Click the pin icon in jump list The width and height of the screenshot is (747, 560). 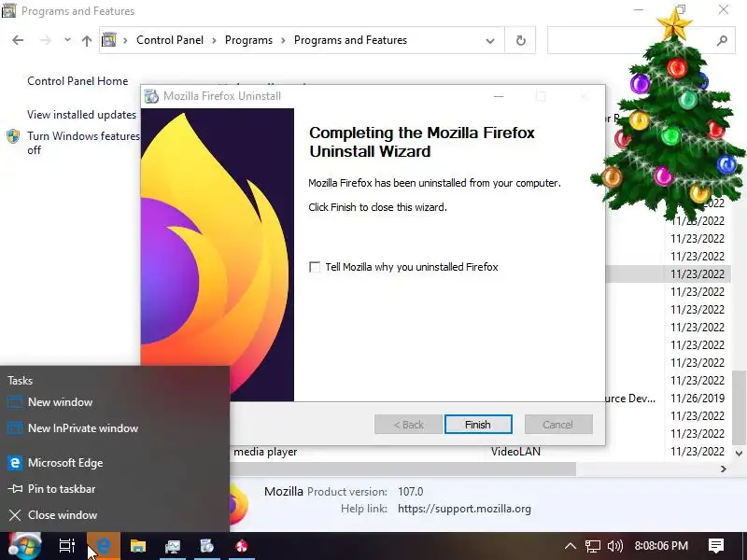pyautogui.click(x=15, y=489)
